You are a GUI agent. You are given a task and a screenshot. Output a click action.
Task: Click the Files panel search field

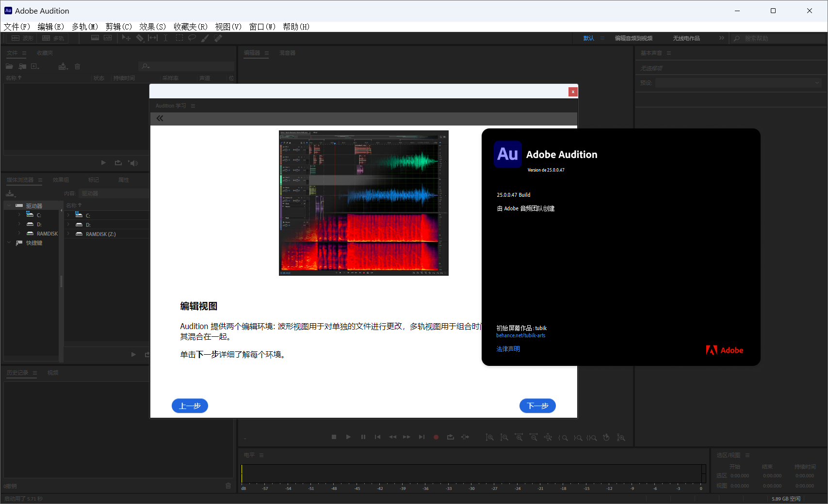[187, 66]
